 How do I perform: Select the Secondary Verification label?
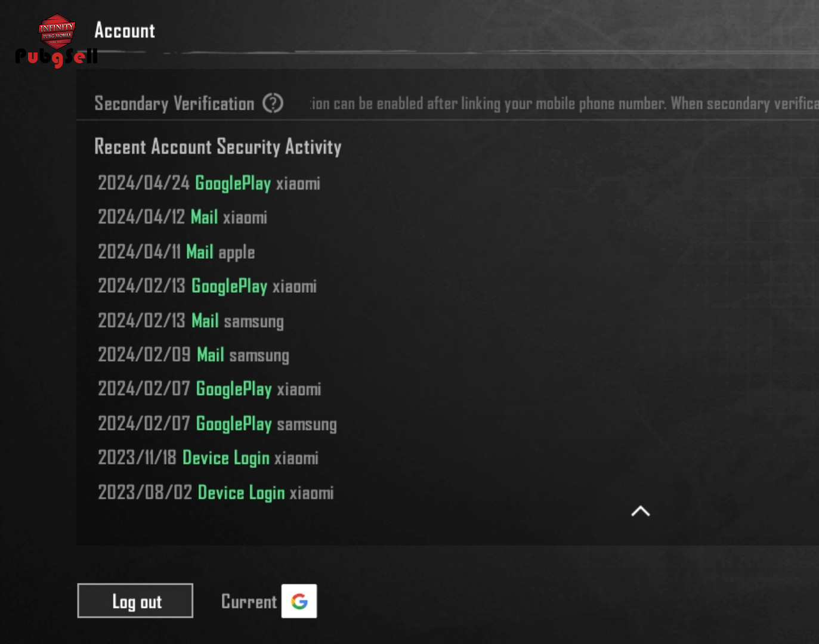(174, 103)
